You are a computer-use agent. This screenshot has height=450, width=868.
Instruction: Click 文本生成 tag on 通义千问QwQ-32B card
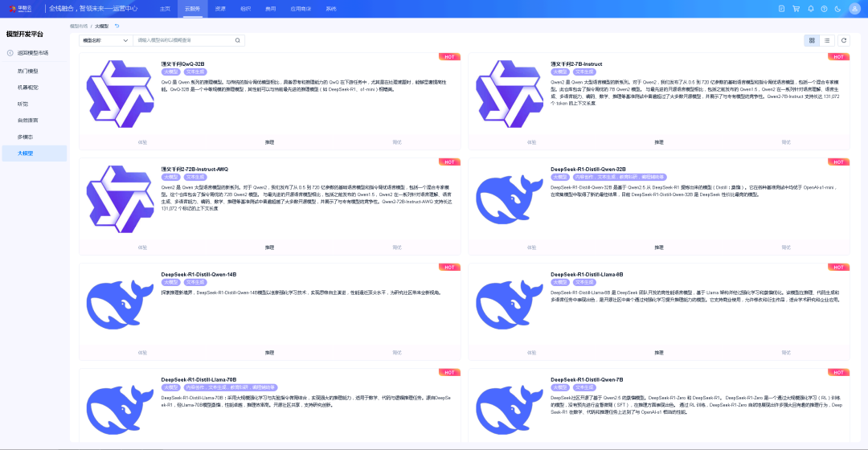[195, 72]
